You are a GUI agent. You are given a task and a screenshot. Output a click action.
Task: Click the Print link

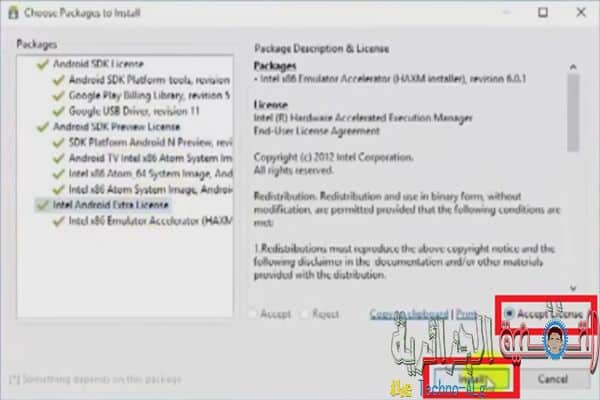[x=466, y=314]
